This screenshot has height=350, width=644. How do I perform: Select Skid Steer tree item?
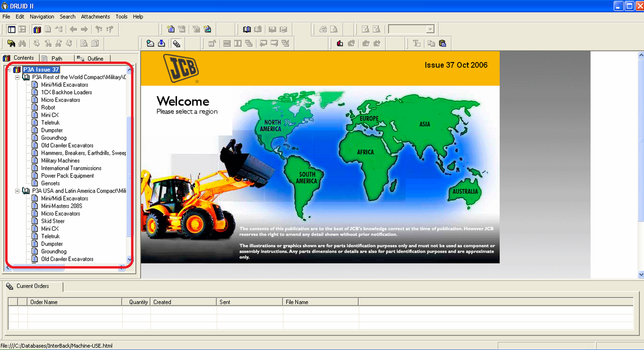(x=53, y=221)
